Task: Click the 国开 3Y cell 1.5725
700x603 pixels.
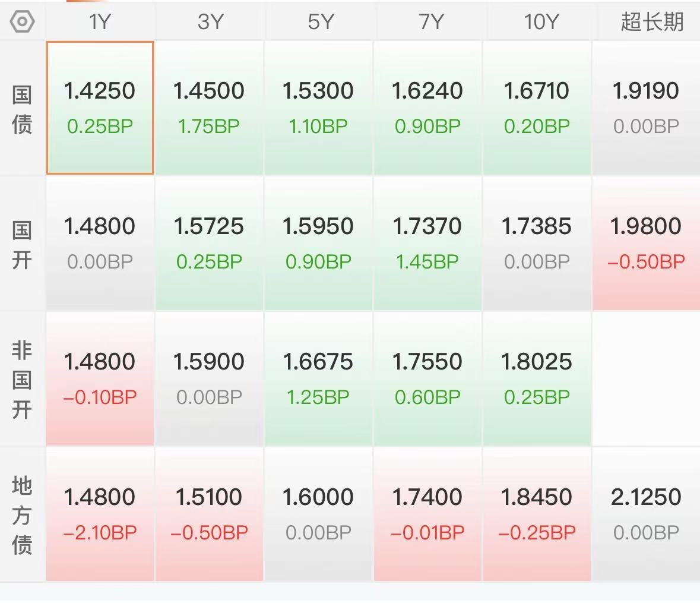Action: 209,244
